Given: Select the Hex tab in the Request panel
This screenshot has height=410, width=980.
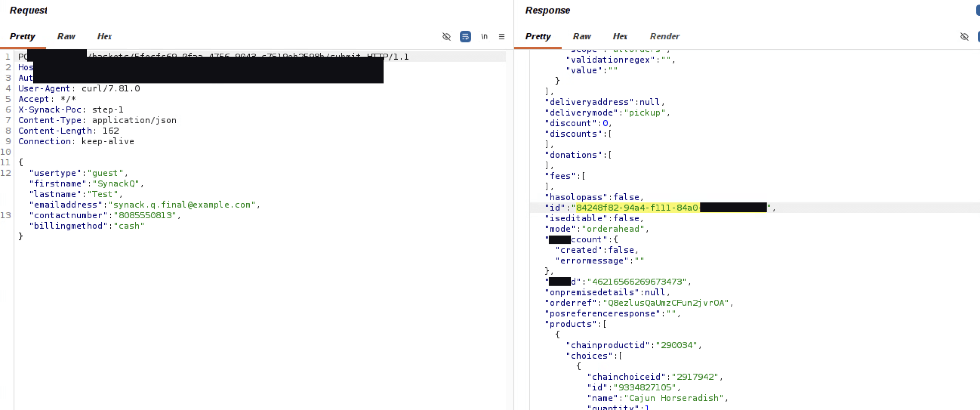Looking at the screenshot, I should click(105, 36).
